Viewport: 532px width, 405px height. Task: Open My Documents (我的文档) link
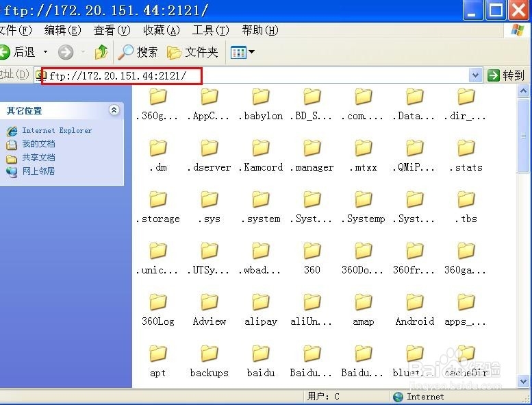(31, 144)
